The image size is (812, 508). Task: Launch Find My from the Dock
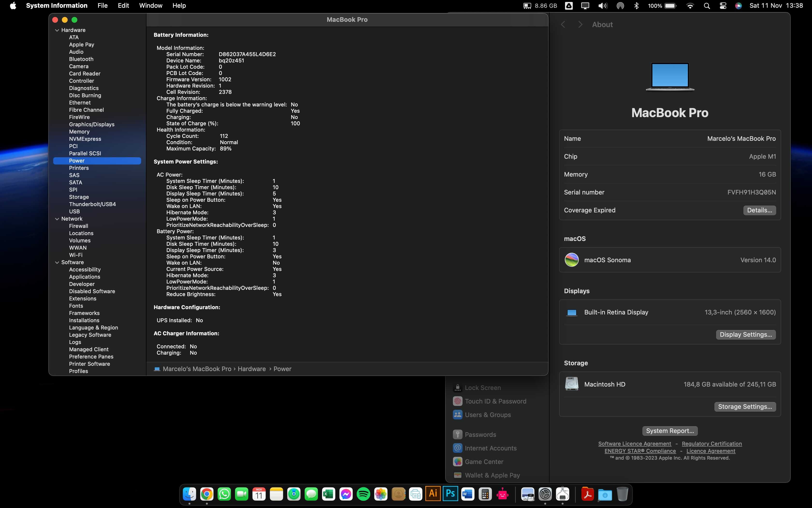(294, 494)
